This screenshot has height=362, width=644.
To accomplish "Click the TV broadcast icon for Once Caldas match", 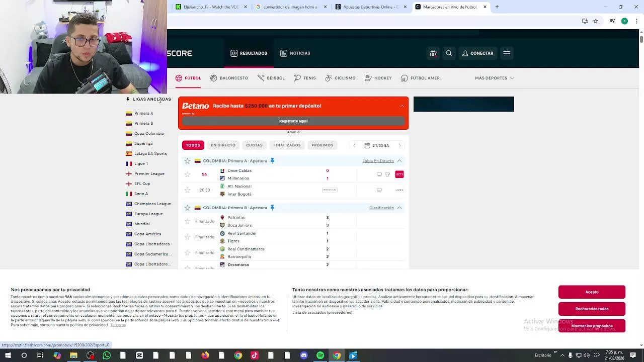I will point(379,174).
